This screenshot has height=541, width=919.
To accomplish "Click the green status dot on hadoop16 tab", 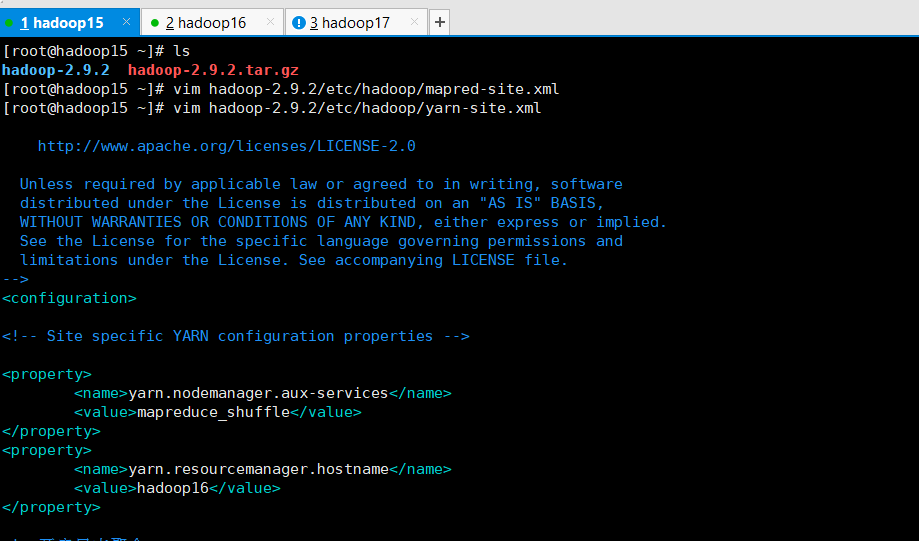I will click(155, 23).
